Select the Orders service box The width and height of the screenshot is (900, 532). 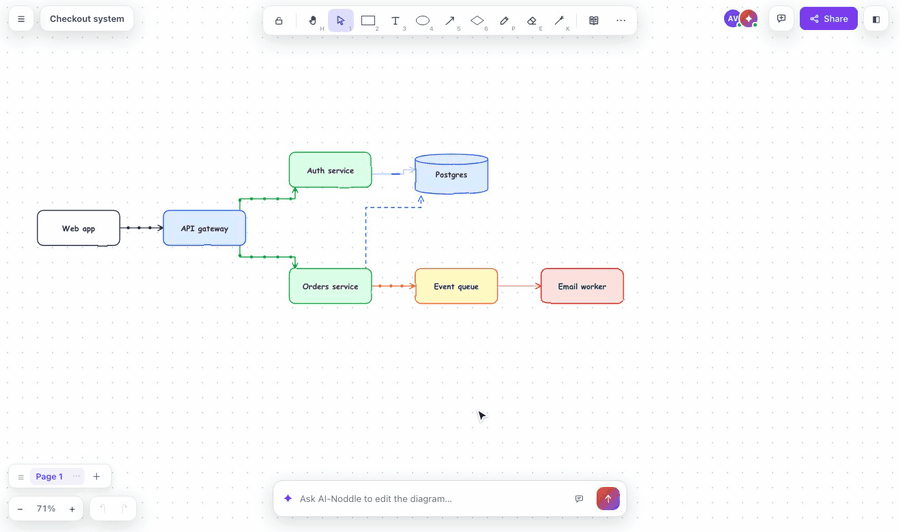pos(330,286)
